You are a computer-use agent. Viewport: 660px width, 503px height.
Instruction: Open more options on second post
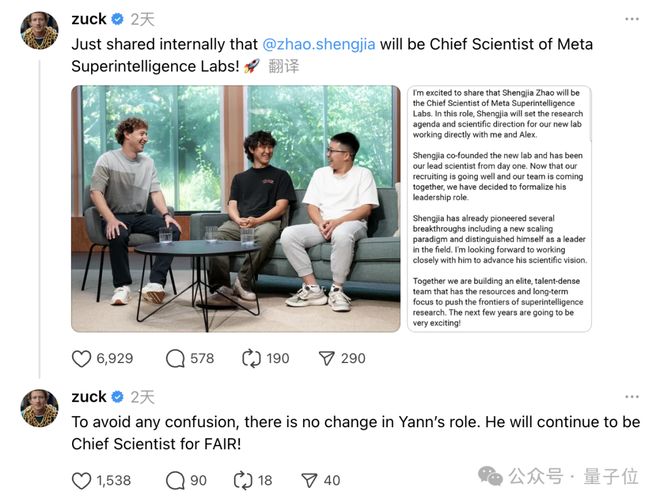pos(631,396)
